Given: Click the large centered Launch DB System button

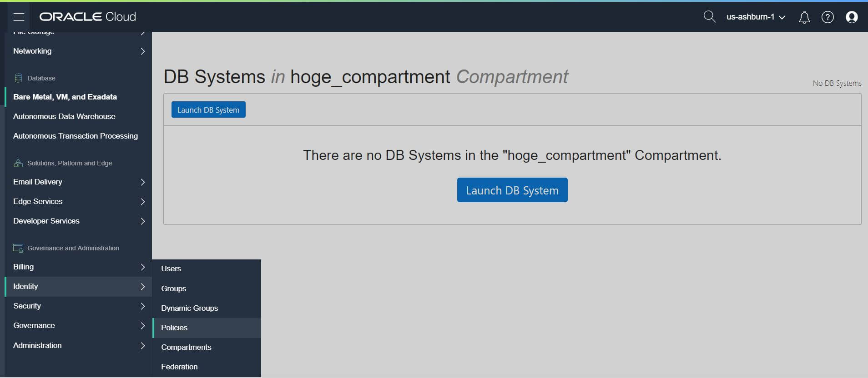Looking at the screenshot, I should point(512,190).
